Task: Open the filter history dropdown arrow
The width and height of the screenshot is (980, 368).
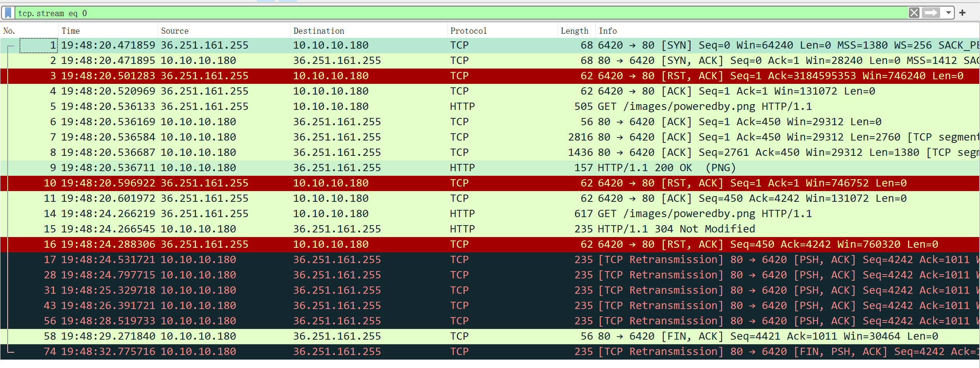Action: pyautogui.click(x=949, y=13)
